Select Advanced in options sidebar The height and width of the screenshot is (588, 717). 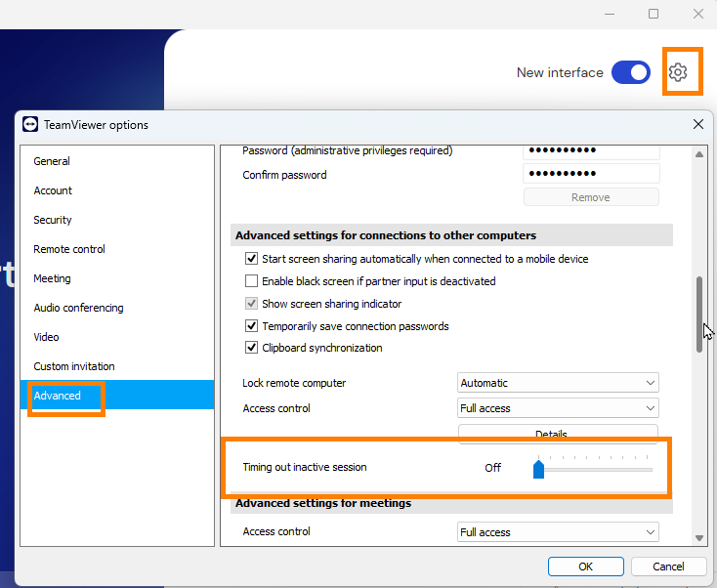[117, 395]
